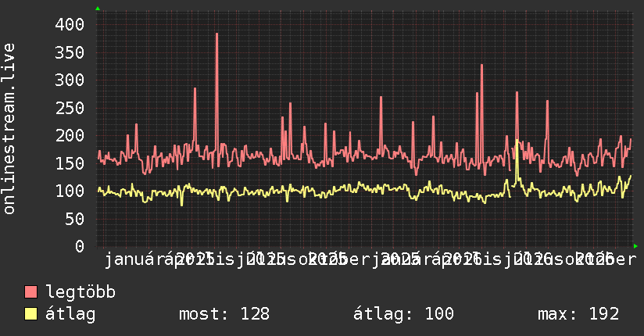Click the átlag legend label beside the yellow swatch
Viewport: 644px width, 336px height.
click(x=70, y=314)
